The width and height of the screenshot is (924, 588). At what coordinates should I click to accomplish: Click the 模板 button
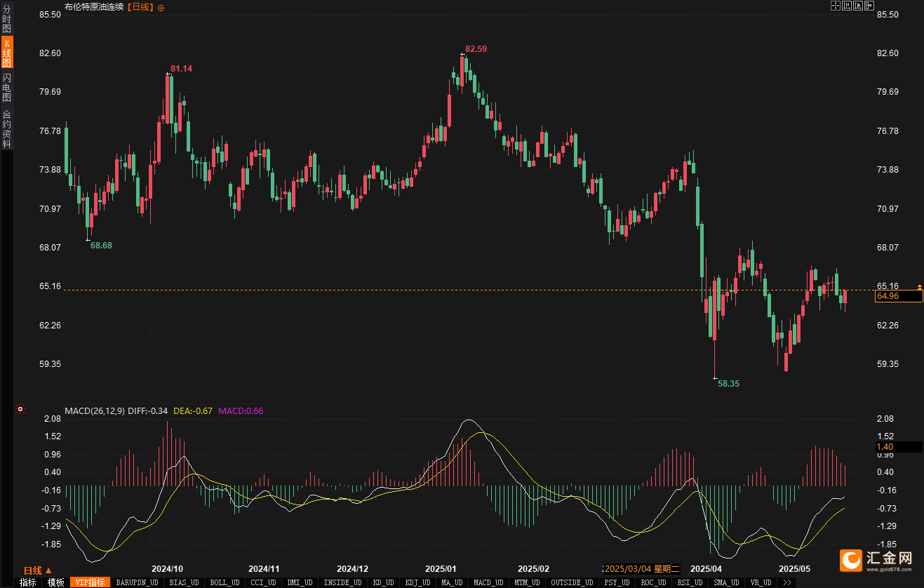click(56, 582)
